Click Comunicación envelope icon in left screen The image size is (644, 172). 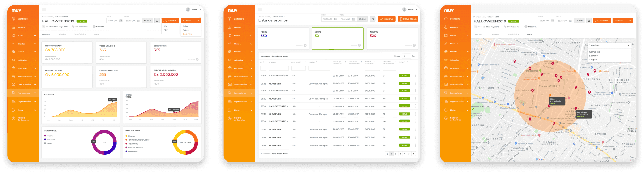point(13,85)
